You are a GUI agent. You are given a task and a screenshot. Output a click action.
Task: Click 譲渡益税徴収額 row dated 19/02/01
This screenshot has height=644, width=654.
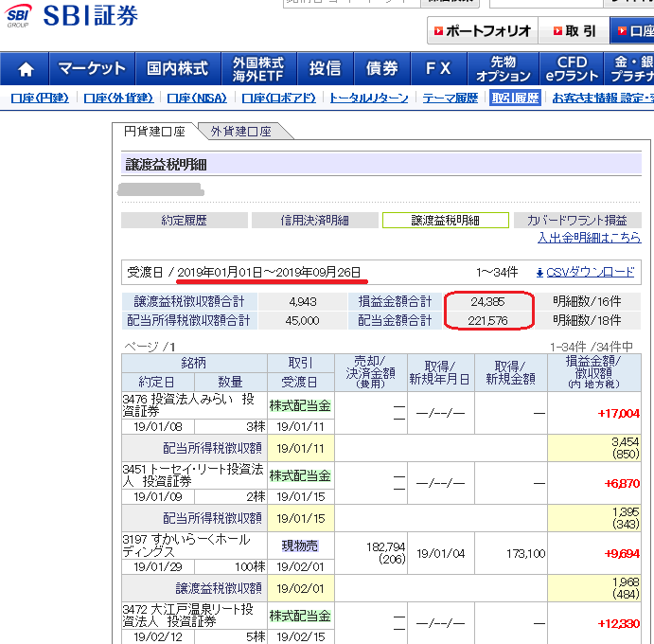coord(381,588)
